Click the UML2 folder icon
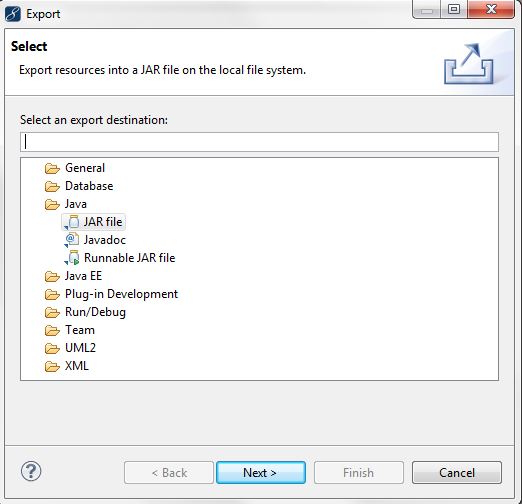The image size is (522, 504). (52, 348)
